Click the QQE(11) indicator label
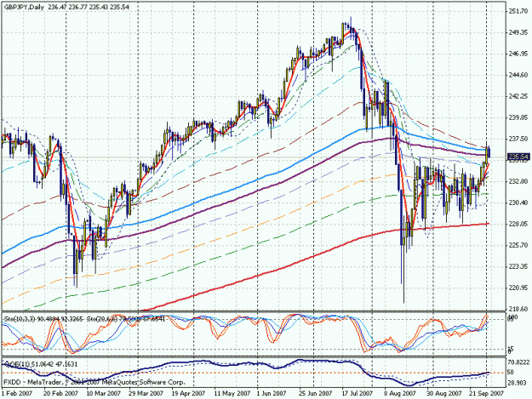The height and width of the screenshot is (399, 532). click(16, 364)
